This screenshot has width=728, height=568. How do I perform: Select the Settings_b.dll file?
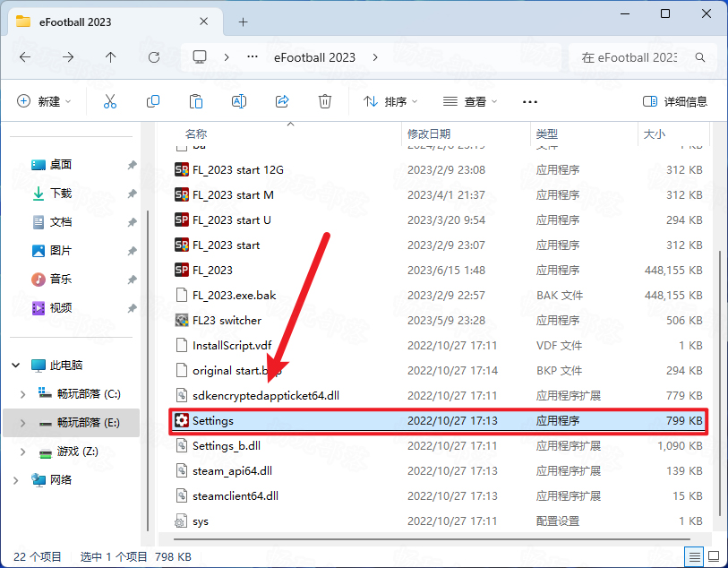point(227,446)
